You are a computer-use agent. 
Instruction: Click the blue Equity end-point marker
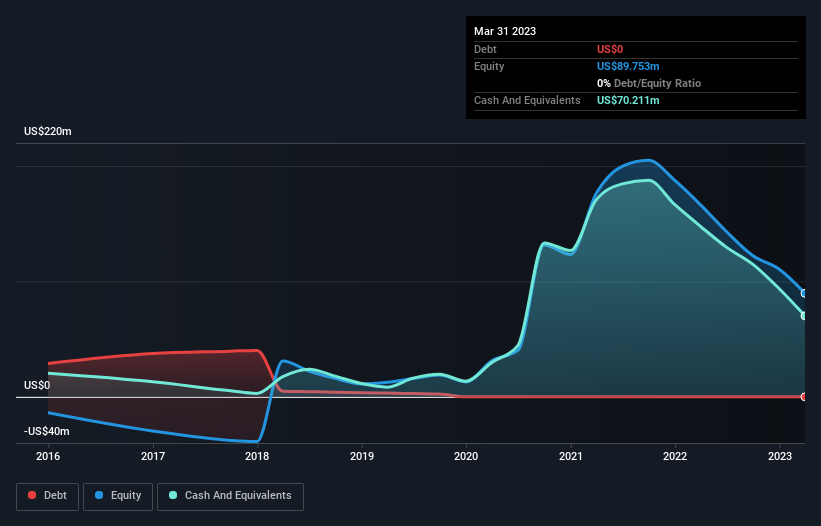tap(804, 294)
